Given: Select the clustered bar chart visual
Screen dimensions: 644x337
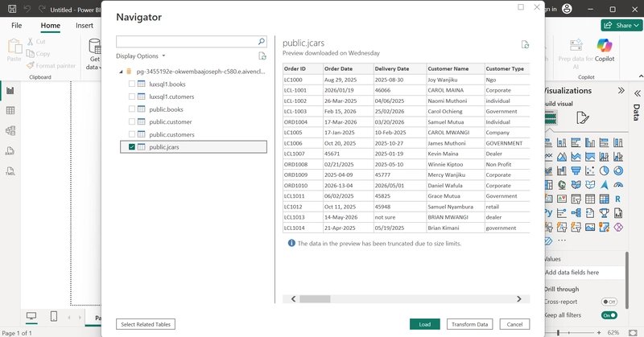Looking at the screenshot, I should click(576, 142).
